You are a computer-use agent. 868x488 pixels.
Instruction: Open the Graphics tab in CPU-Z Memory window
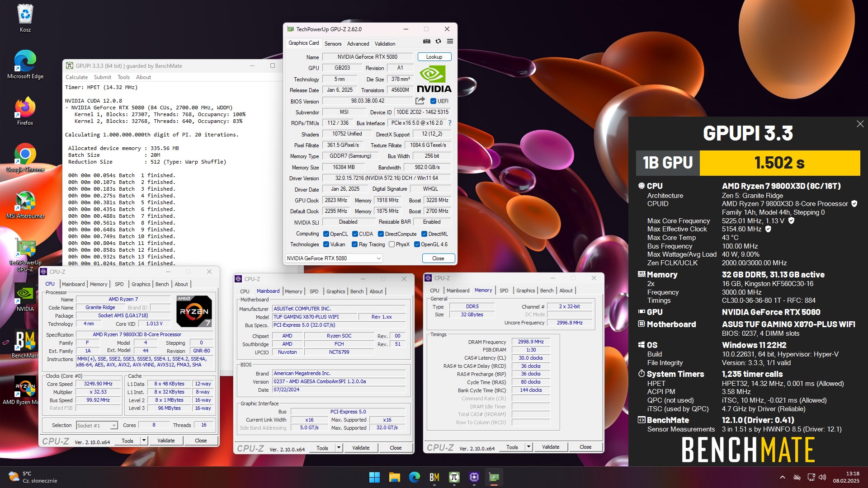[x=525, y=291]
